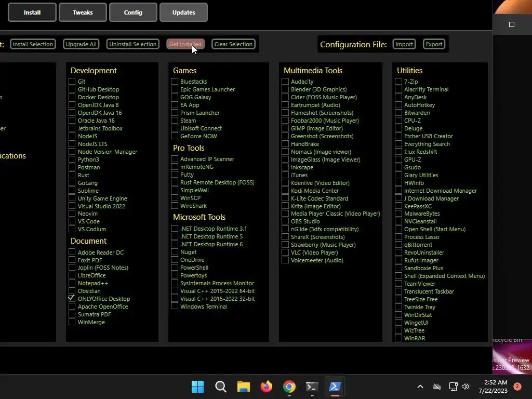Tick the qBittorrent checkbox
Screen dimensions: 532x399
pyautogui.click(x=398, y=245)
